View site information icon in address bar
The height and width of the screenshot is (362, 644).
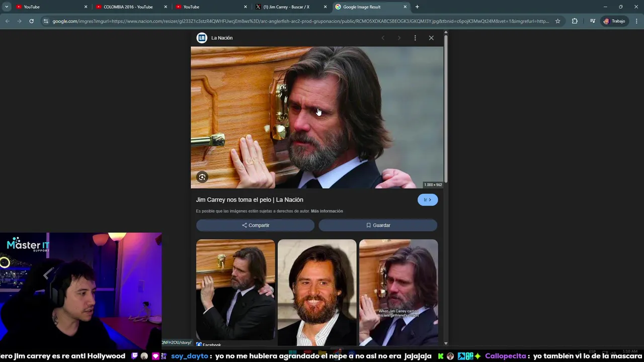(46, 21)
